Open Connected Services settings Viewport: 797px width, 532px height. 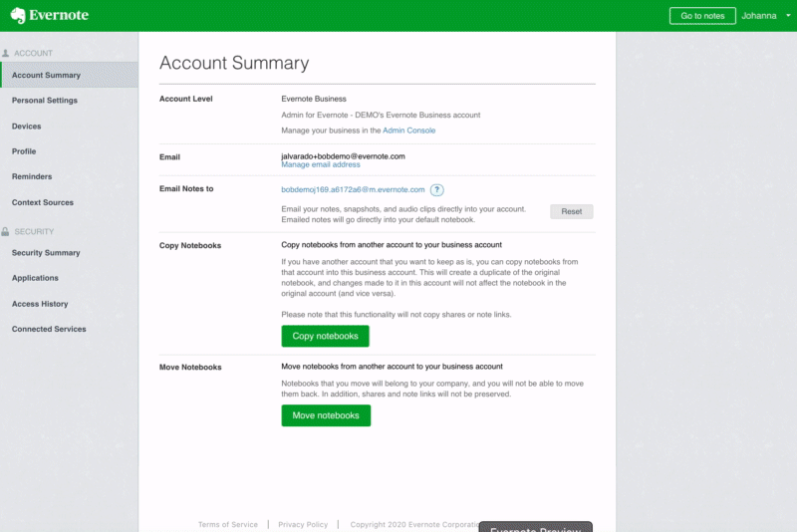49,329
